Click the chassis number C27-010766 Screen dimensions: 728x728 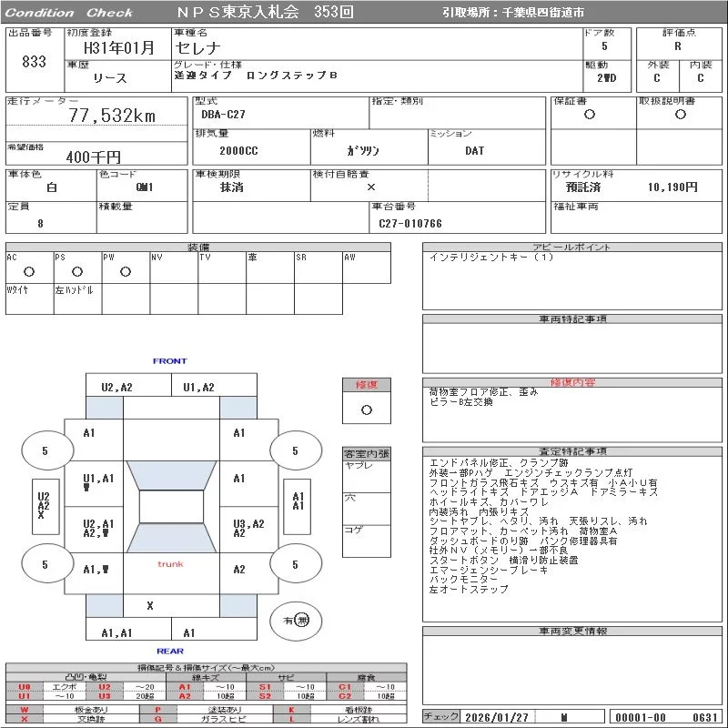[x=410, y=223]
